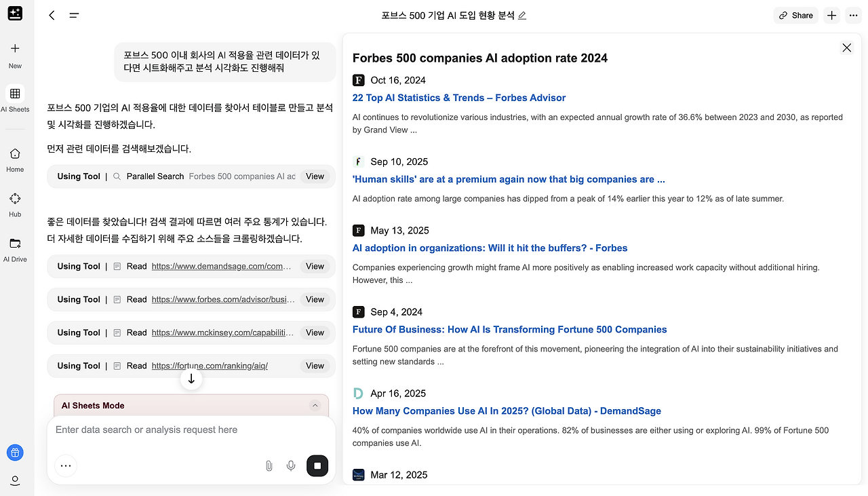Image resolution: width=868 pixels, height=496 pixels.
Task: Open the top-right more options menu
Action: click(x=854, y=15)
